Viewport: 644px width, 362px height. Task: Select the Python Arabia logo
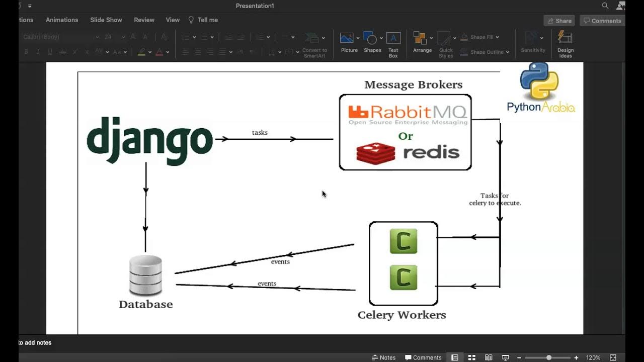coord(540,88)
